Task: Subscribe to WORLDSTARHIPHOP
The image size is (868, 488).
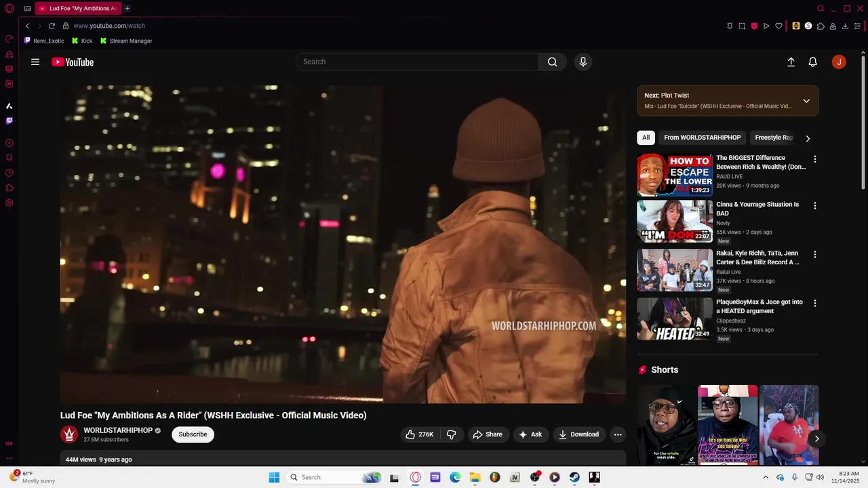Action: pos(193,434)
